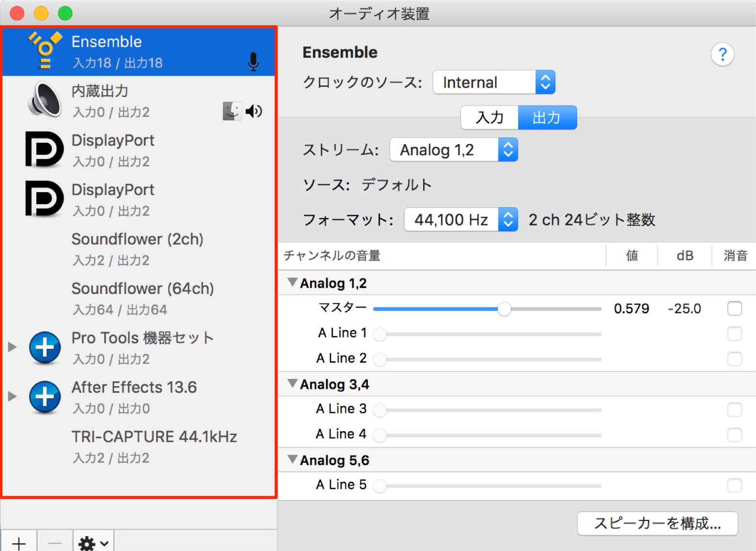Screen dimensions: 756x551
Task: Add a new device with the plus button
Action: point(19,542)
